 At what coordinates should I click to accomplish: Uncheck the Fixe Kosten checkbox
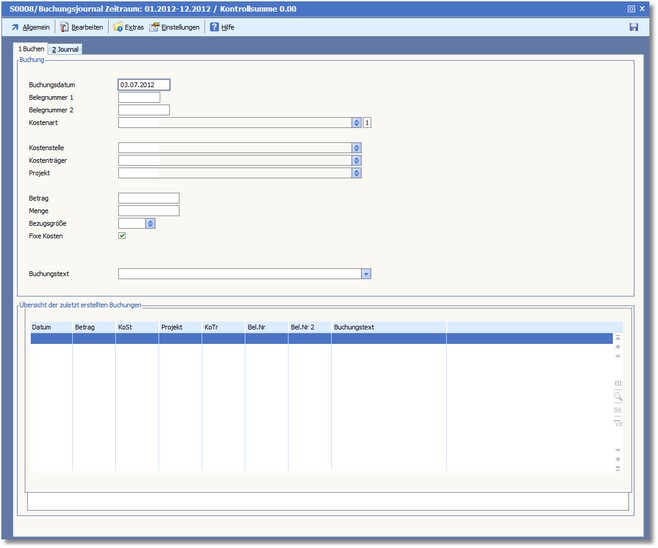click(x=122, y=236)
